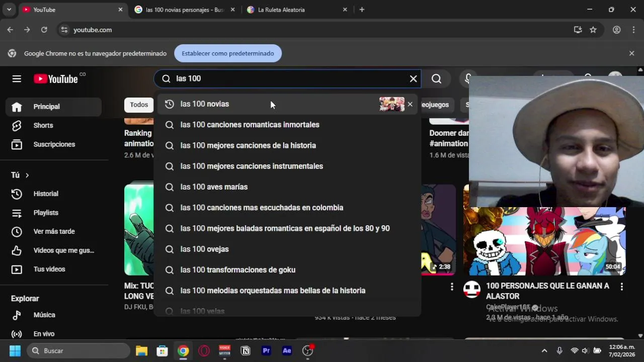Open 'Ver más tarde' in sidebar
Screen dimensions: 644x362
pos(54,231)
